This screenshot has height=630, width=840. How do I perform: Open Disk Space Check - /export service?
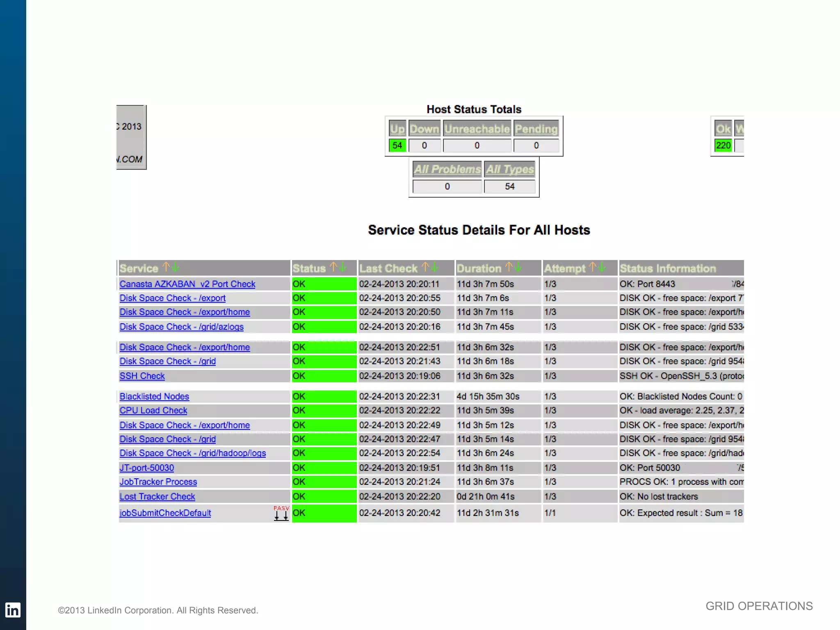click(x=172, y=298)
